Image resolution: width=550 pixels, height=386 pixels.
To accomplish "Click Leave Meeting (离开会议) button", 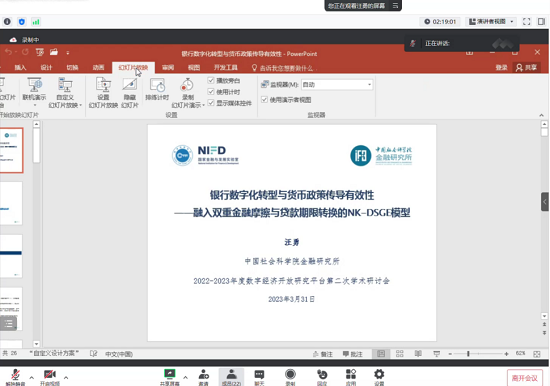I will click(524, 378).
